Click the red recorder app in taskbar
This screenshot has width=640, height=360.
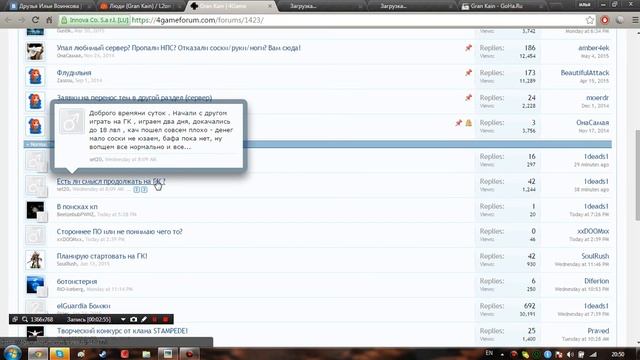tap(189, 354)
